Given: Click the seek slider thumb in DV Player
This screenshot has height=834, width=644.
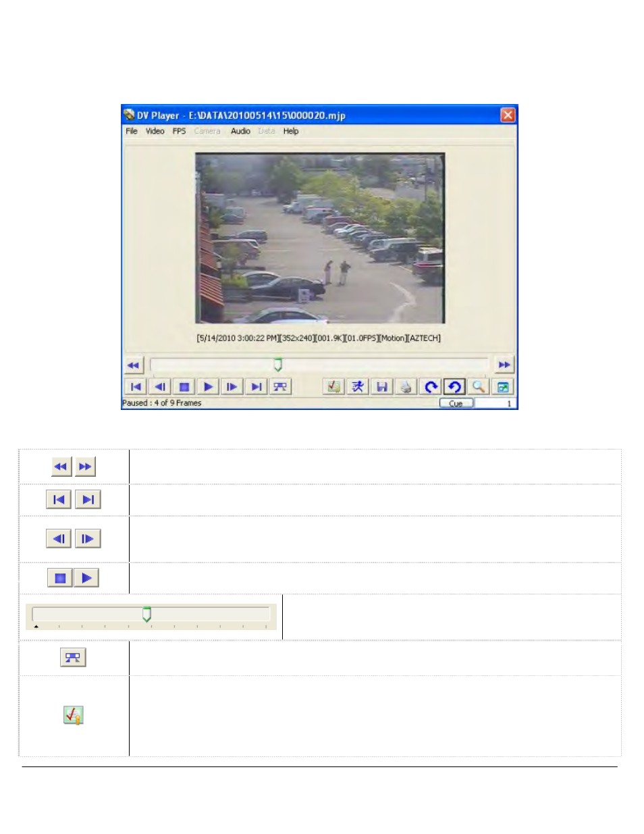Looking at the screenshot, I should click(x=277, y=365).
